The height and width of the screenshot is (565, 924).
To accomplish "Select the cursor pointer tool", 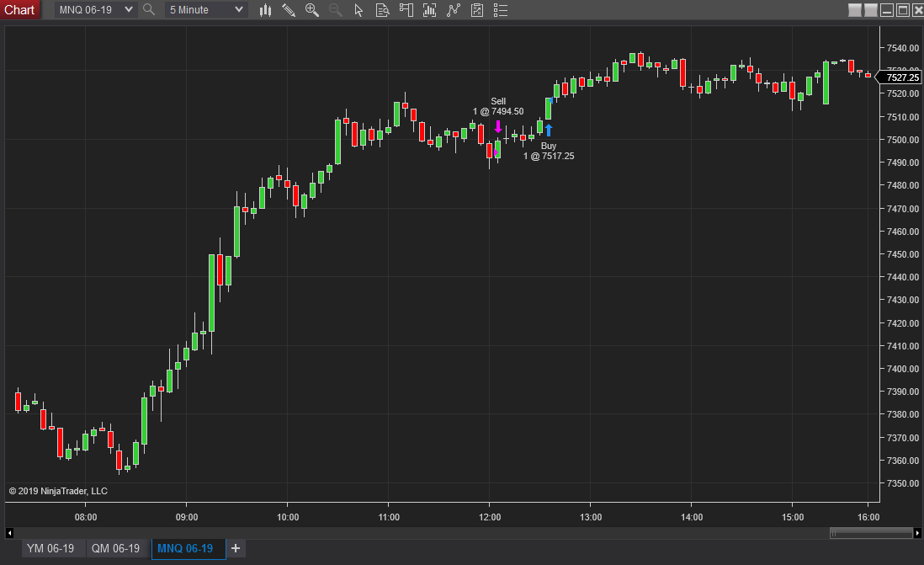I will [358, 10].
